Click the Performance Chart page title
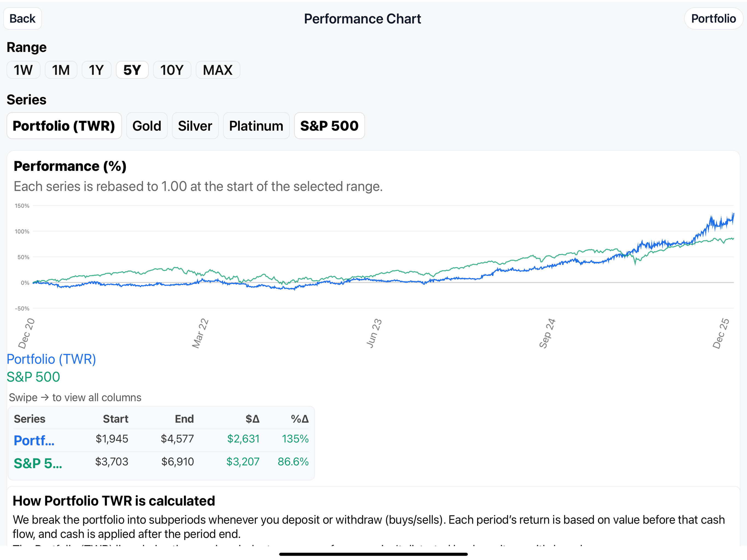The width and height of the screenshot is (747, 560). pos(362,19)
